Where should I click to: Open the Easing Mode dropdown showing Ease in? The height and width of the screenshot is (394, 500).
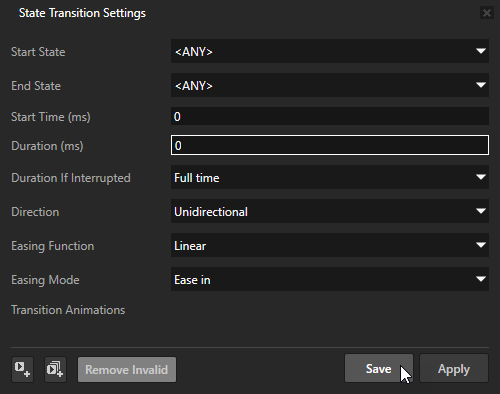330,279
